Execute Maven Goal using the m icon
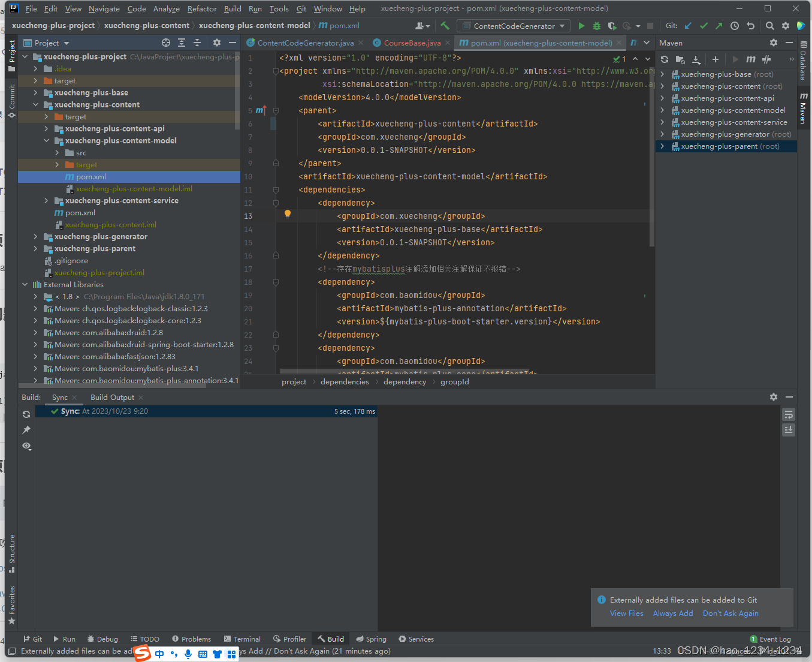This screenshot has width=812, height=662. tap(751, 59)
